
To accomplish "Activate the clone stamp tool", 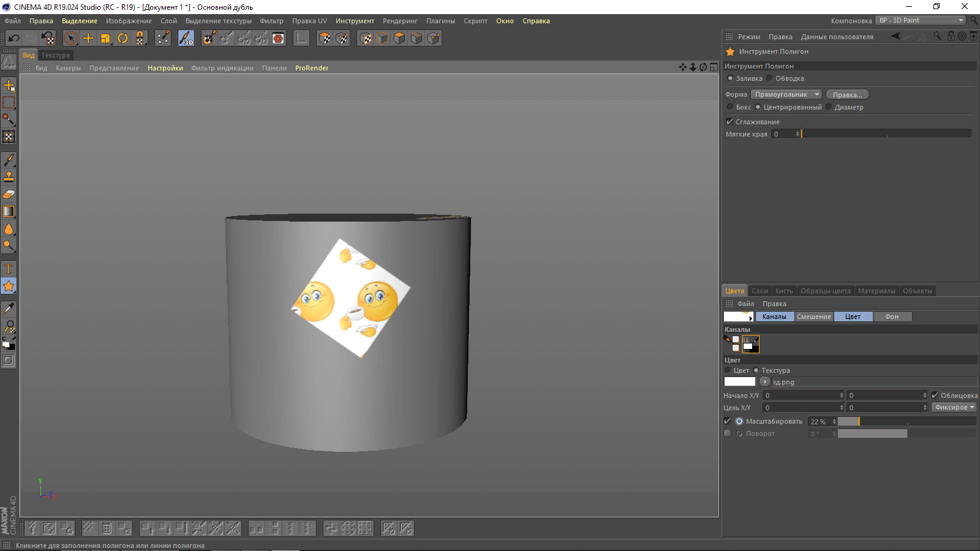I will 9,177.
